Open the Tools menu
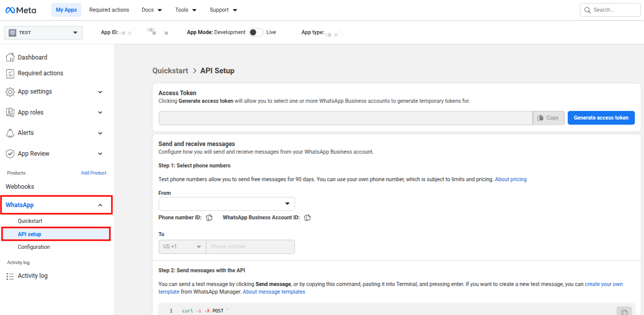644x315 pixels. tap(186, 10)
